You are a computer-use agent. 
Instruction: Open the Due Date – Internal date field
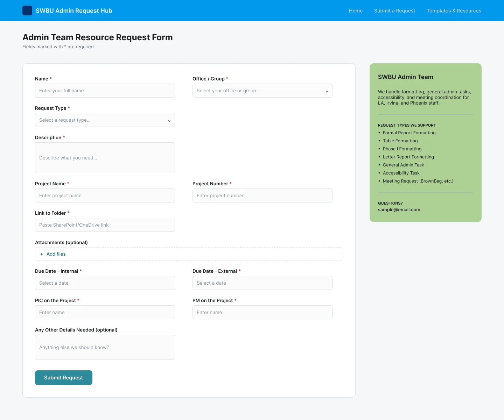pos(105,283)
